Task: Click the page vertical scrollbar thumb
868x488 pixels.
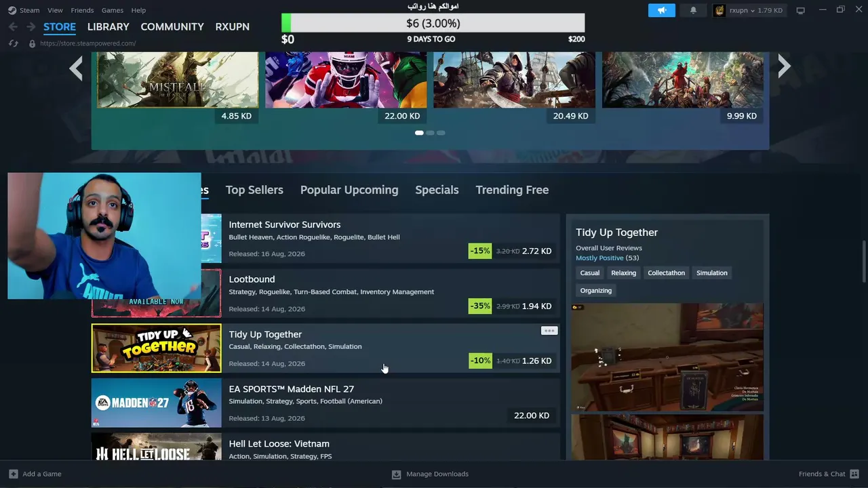Action: click(864, 261)
